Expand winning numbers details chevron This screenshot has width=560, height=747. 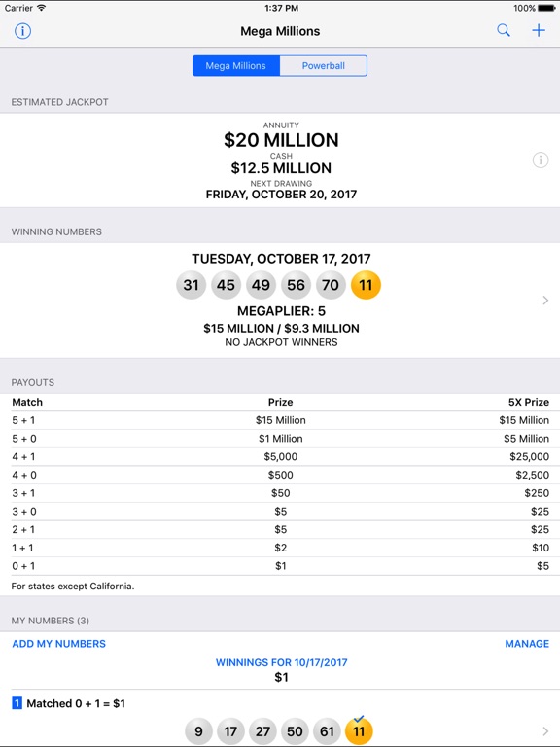tap(545, 301)
